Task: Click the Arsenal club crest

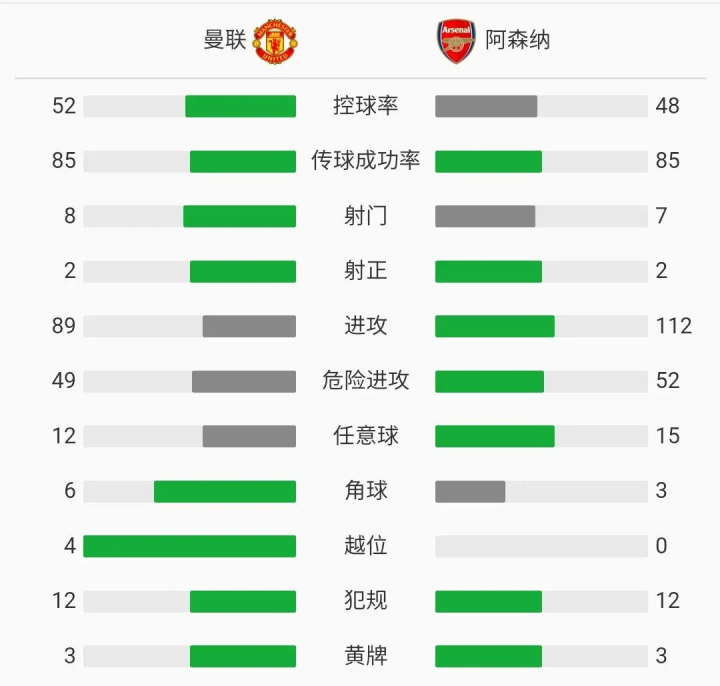Action: click(456, 41)
